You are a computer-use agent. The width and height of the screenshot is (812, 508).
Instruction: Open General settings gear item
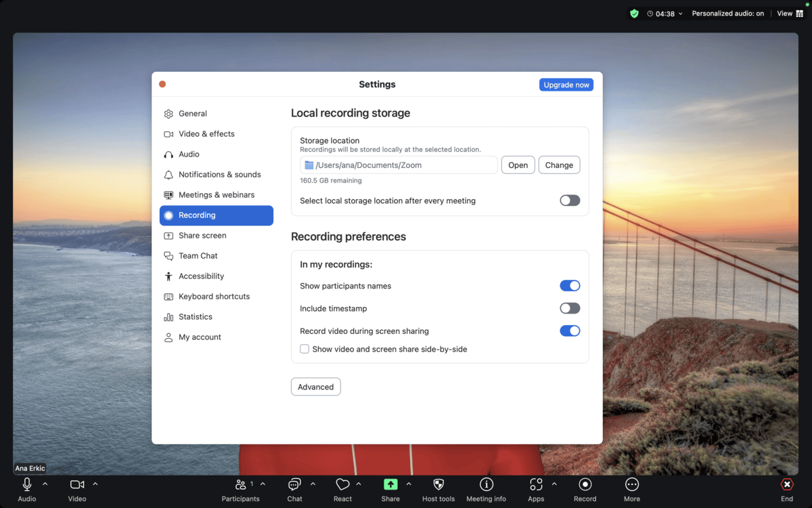pos(217,114)
